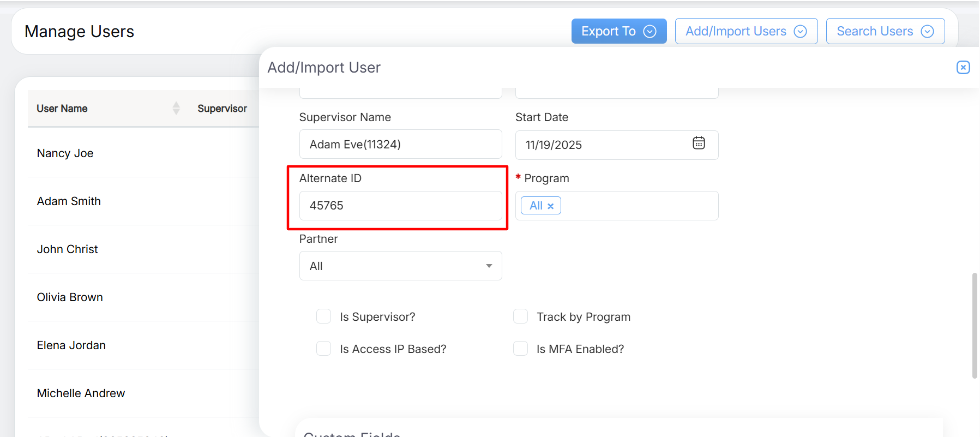
Task: Select Nancy Joe in the user list
Action: click(x=65, y=153)
